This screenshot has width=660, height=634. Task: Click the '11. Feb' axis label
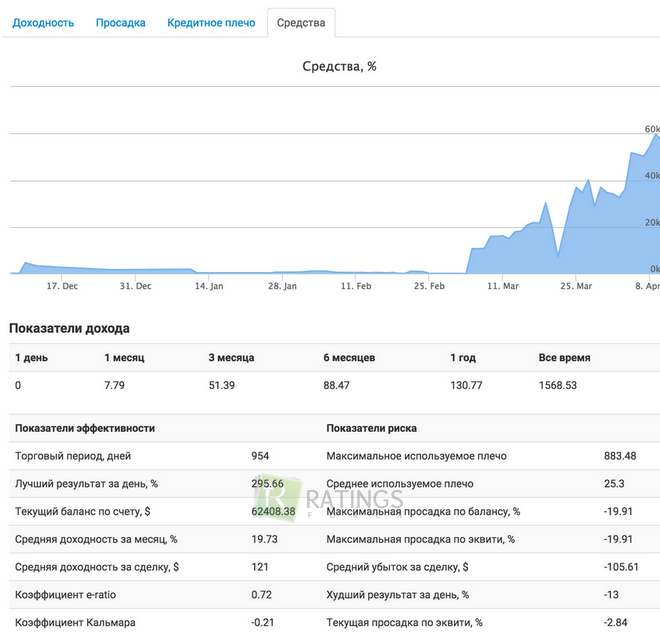pos(356,286)
